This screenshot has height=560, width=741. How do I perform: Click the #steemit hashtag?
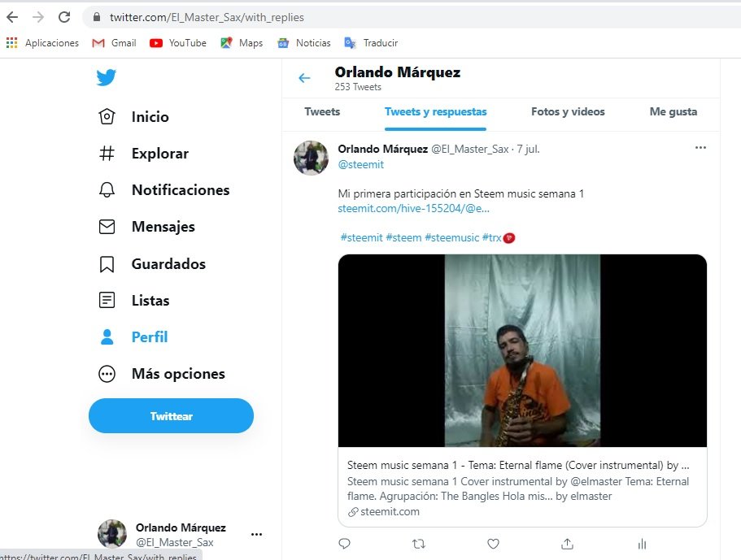pos(361,237)
